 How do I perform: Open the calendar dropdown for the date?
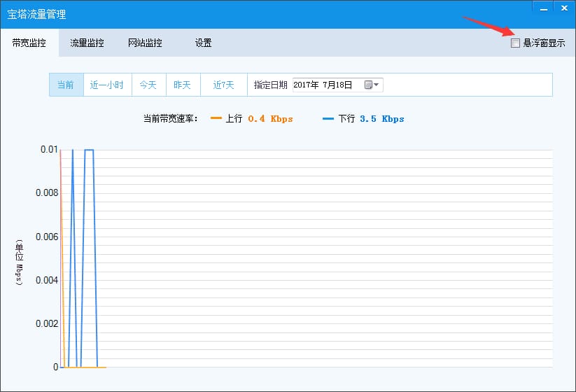click(x=376, y=85)
